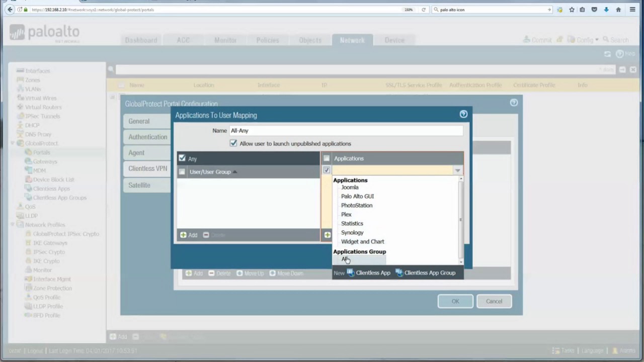Go to the Network top menu tab
Image resolution: width=644 pixels, height=362 pixels.
pyautogui.click(x=352, y=40)
